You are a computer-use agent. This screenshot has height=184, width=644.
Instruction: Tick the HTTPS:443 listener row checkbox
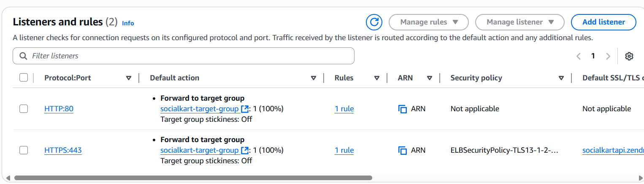click(x=24, y=150)
